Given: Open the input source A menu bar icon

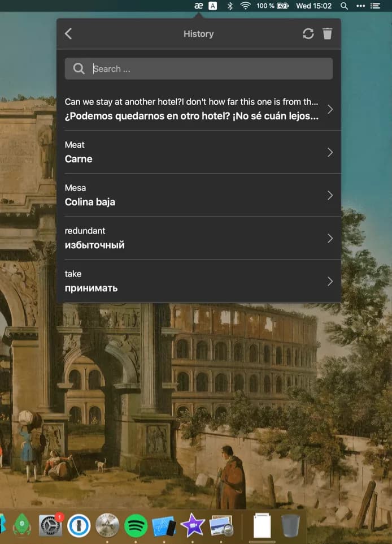Looking at the screenshot, I should 213,6.
